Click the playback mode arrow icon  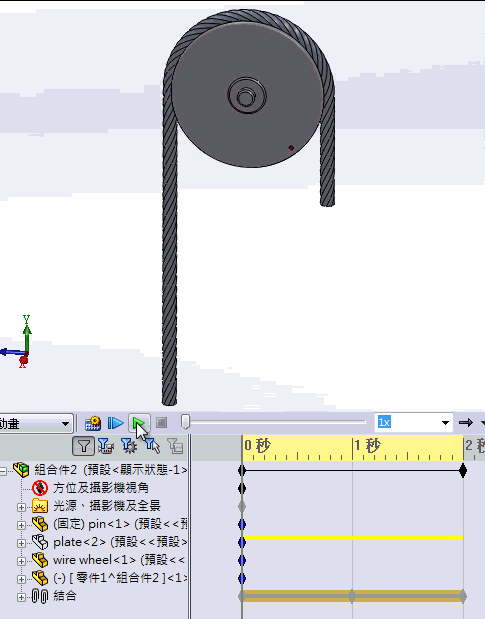click(x=466, y=423)
